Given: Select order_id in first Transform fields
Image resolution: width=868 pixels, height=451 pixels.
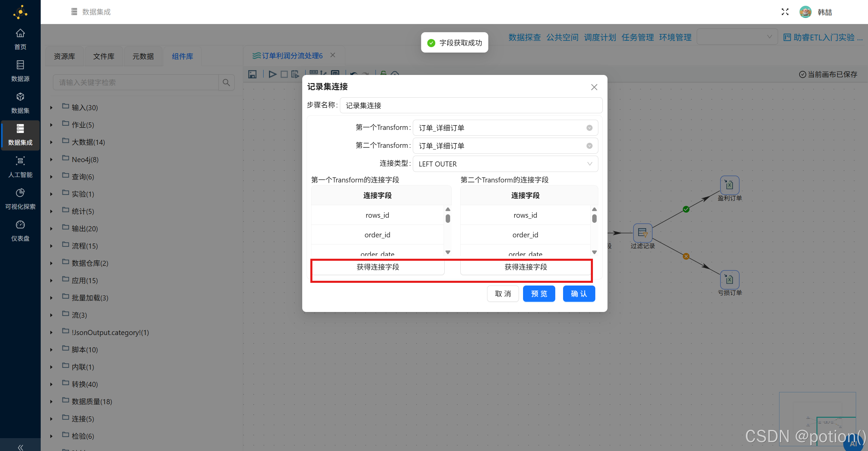Looking at the screenshot, I should click(x=377, y=235).
